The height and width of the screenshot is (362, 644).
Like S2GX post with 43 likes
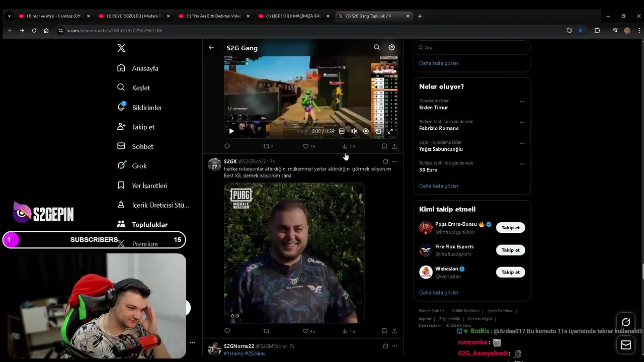click(x=308, y=331)
